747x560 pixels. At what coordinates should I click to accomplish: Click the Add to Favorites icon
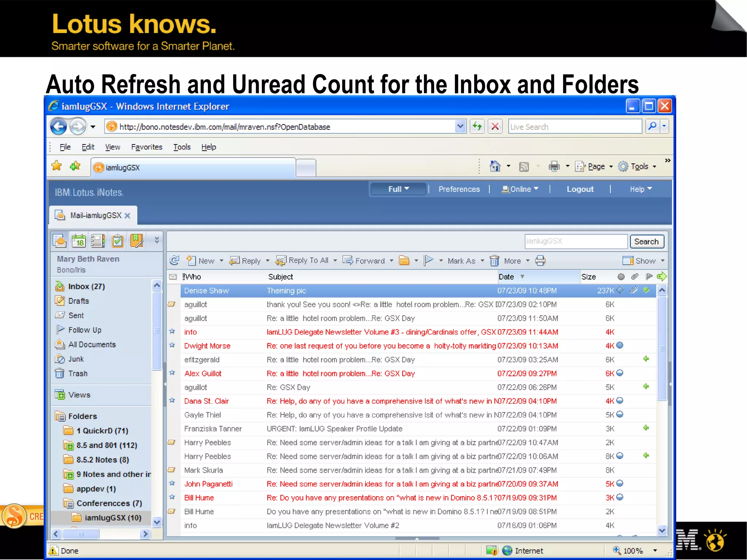point(75,166)
